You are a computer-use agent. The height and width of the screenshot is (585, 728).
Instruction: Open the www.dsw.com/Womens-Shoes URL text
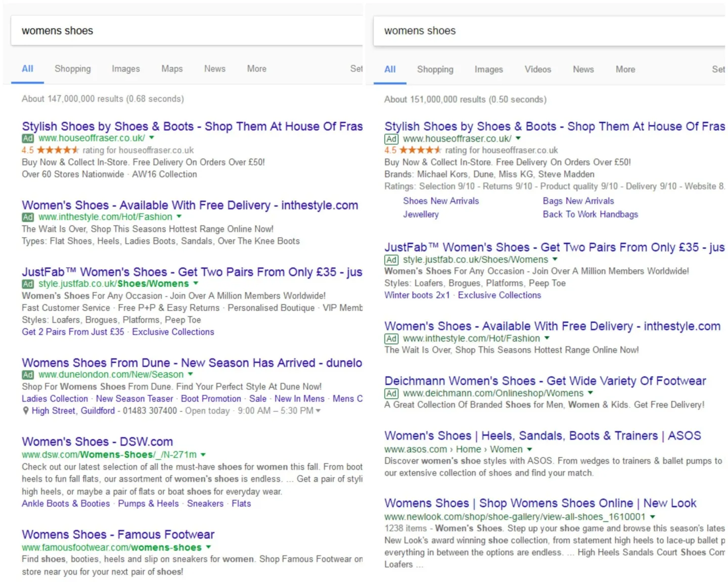109,455
